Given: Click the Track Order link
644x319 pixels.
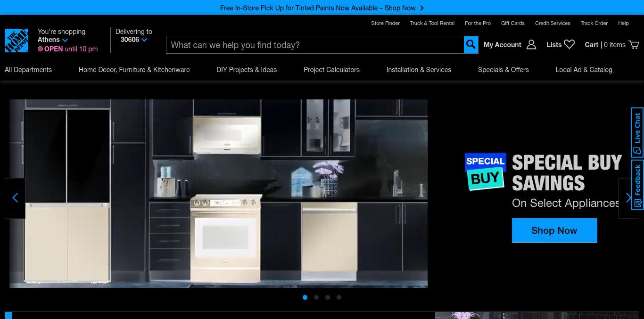Looking at the screenshot, I should (x=594, y=23).
